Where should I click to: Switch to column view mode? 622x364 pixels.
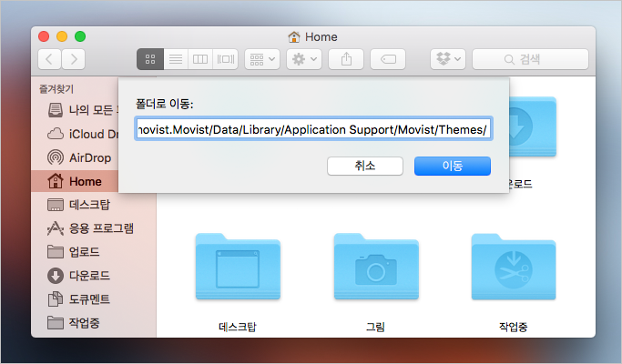click(200, 59)
